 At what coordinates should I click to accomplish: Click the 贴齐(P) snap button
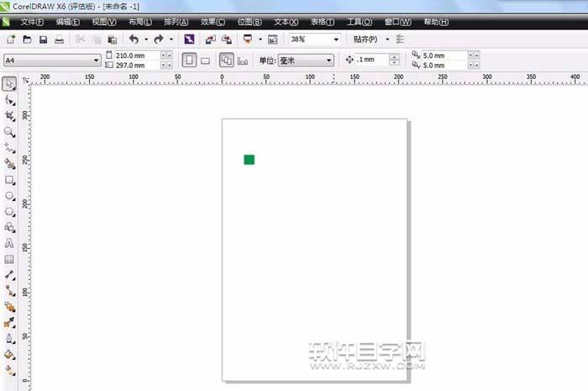tap(365, 39)
